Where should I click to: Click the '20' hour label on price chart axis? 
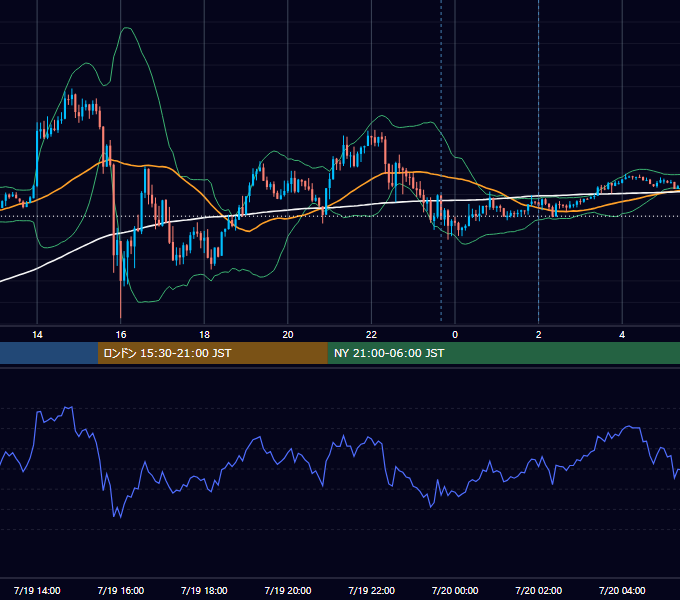pos(288,335)
